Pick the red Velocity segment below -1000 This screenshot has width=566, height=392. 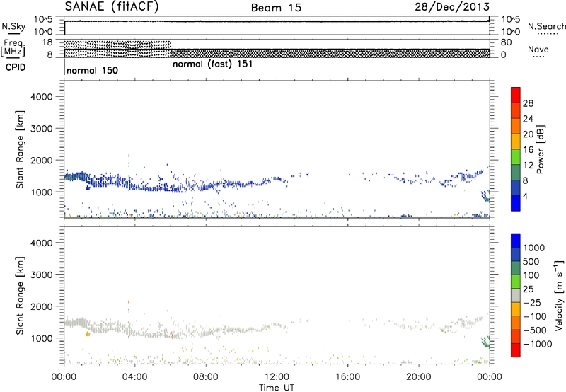(x=516, y=350)
